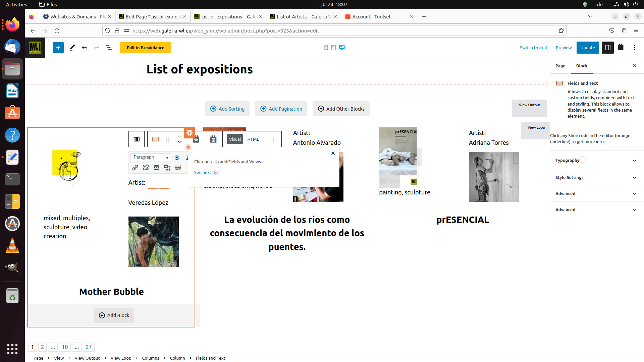Close the tip popup
The image size is (644, 362).
click(333, 153)
